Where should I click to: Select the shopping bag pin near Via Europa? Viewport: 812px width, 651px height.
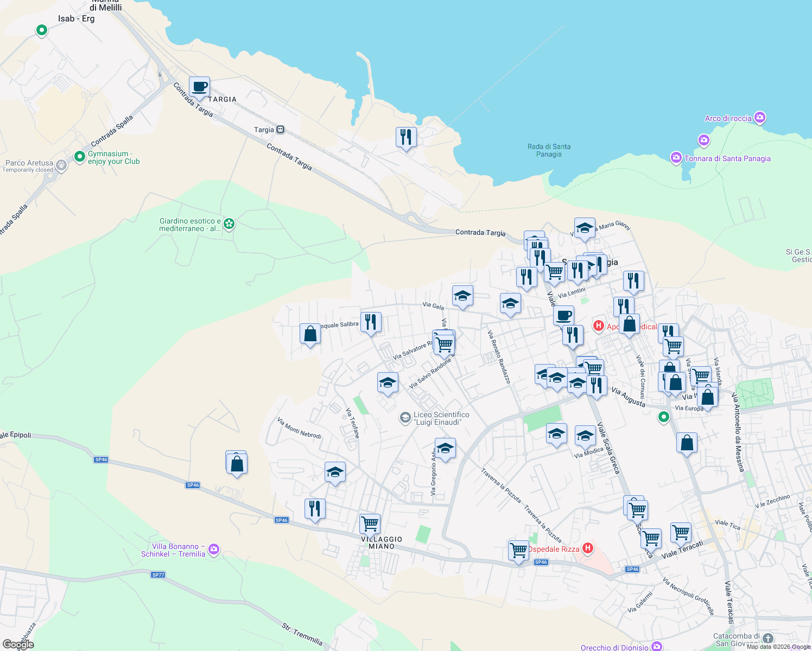point(708,396)
